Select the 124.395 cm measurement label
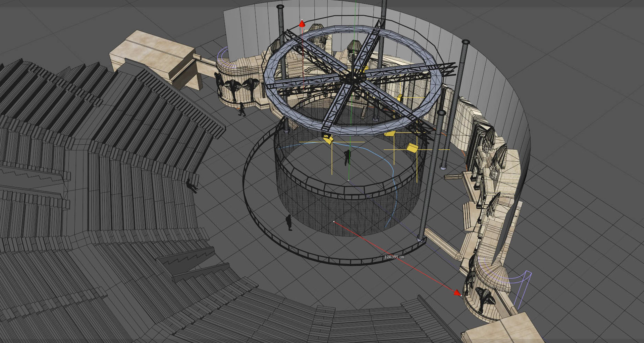This screenshot has width=644, height=343. point(394,257)
